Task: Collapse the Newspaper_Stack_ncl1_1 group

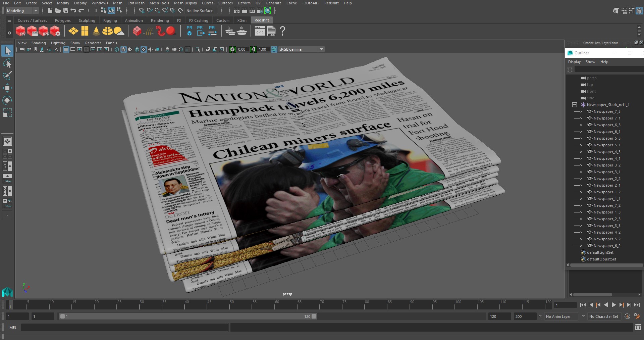Action: click(x=575, y=105)
